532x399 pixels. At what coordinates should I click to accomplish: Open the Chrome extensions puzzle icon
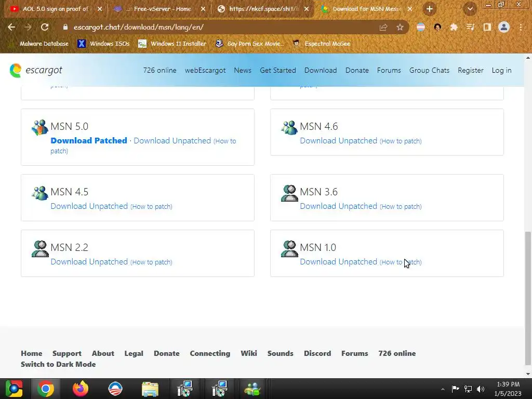pyautogui.click(x=454, y=27)
